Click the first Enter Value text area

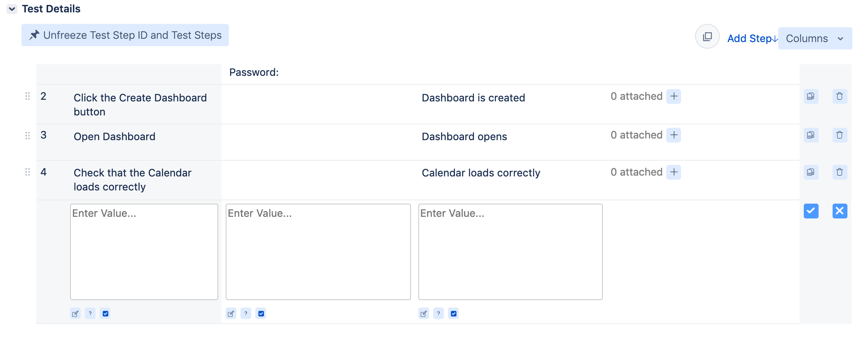point(144,251)
